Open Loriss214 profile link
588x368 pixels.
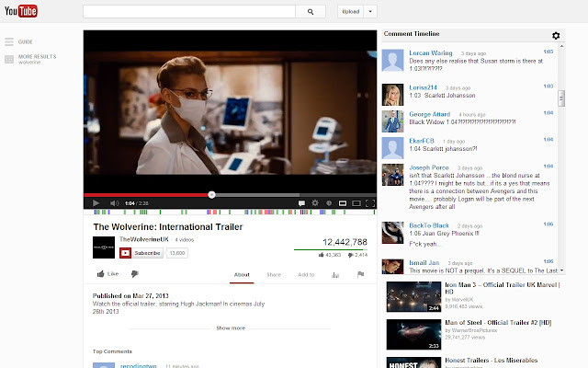(x=423, y=87)
